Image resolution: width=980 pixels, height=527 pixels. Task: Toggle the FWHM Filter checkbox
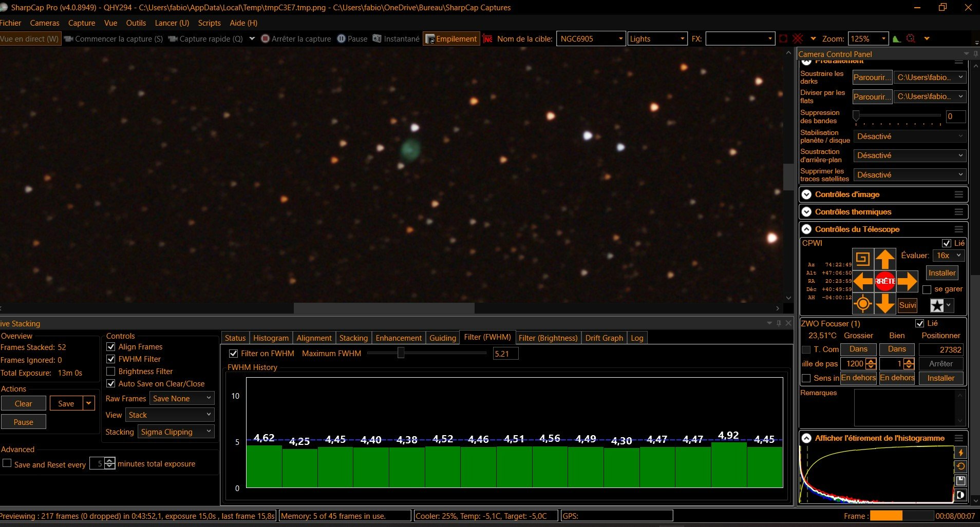[x=110, y=359]
